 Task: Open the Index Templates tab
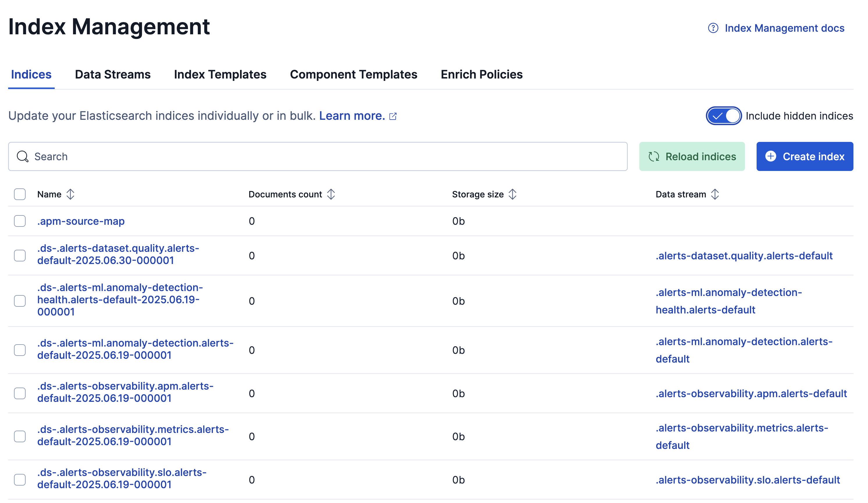pyautogui.click(x=220, y=74)
